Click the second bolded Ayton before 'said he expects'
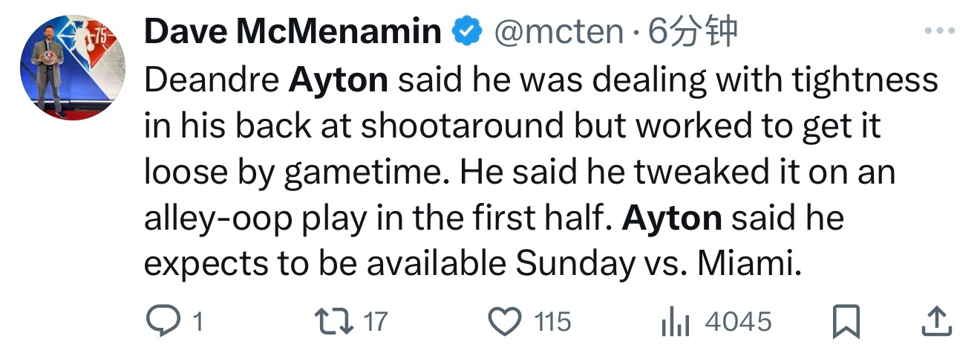Viewport: 980px width, 362px height. click(672, 219)
